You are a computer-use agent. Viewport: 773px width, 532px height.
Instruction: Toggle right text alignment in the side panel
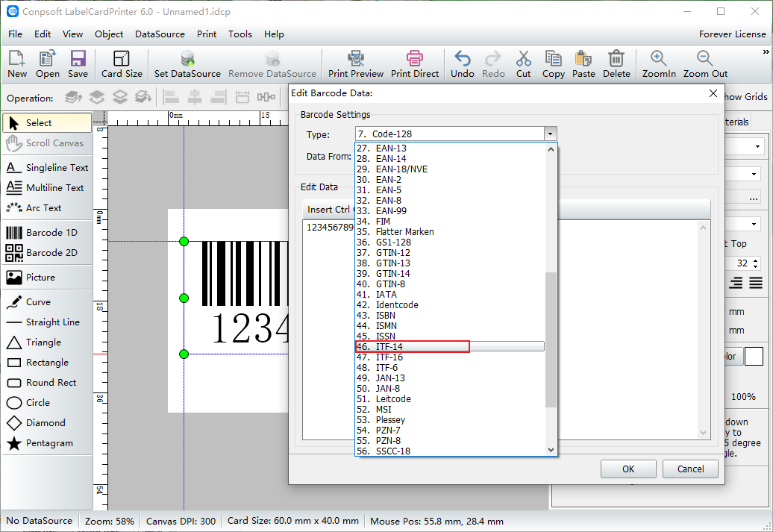coord(736,283)
